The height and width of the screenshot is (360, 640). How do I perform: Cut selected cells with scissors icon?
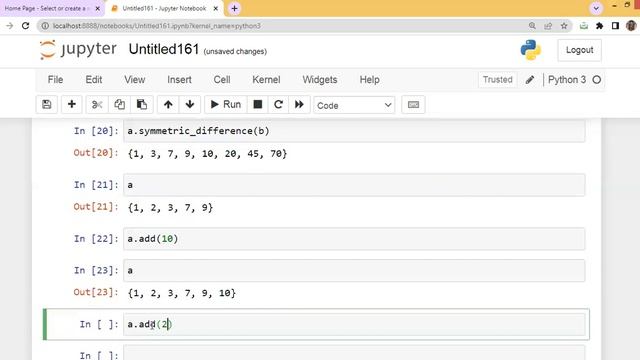pyautogui.click(x=97, y=104)
